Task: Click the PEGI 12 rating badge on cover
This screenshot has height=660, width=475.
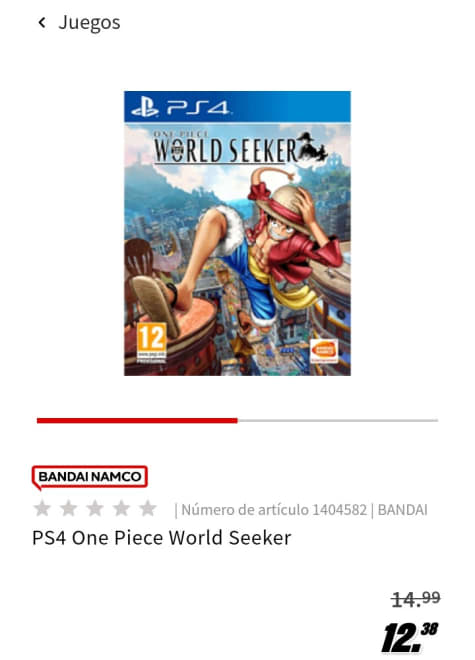Action: [x=151, y=343]
